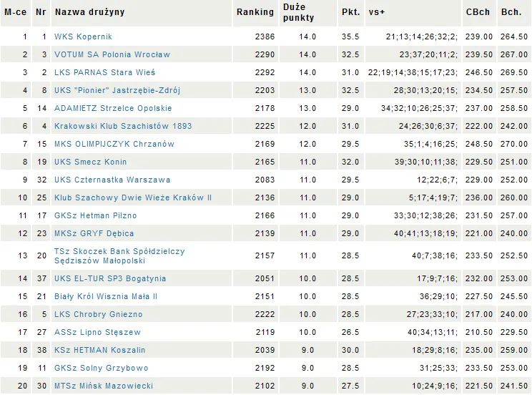Viewport: 532px width, 395px height.
Task: Click GKSz Hetman Pilzno link
Action: tap(95, 215)
